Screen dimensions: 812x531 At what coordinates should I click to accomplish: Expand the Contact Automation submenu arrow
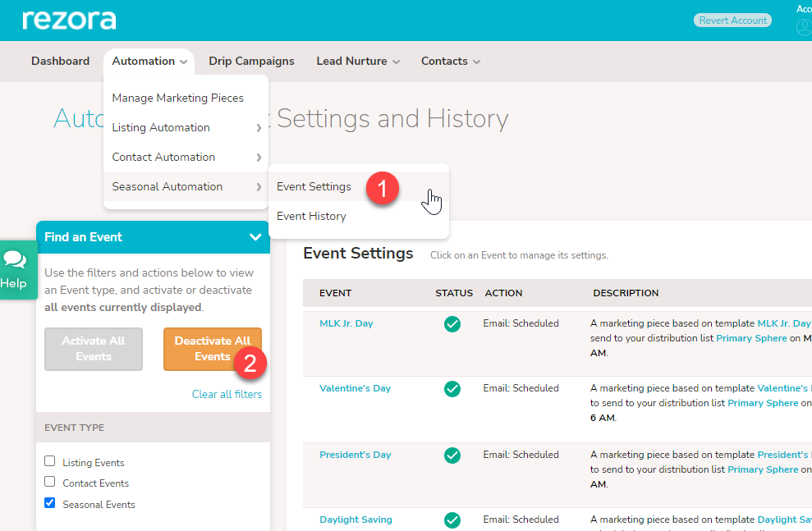(259, 158)
